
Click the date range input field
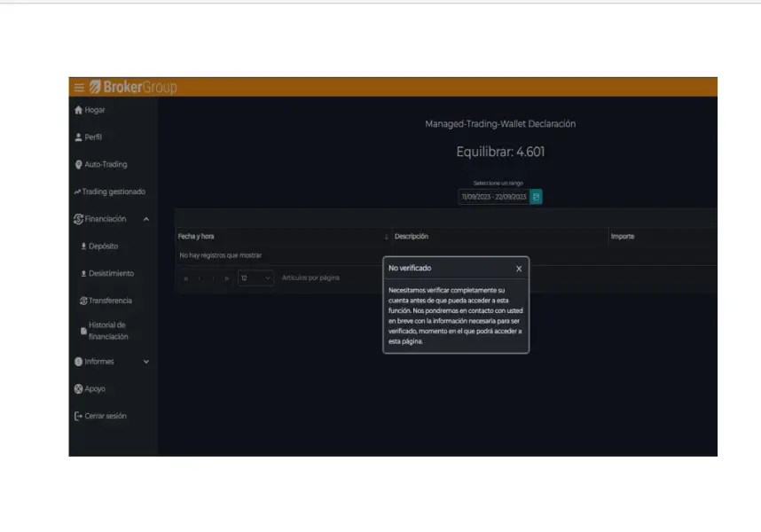pos(493,197)
